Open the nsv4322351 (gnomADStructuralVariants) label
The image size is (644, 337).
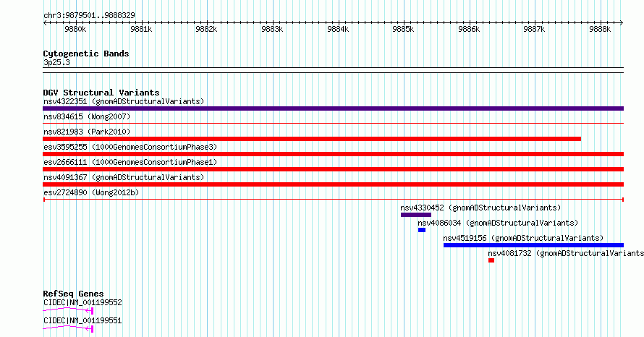[124, 101]
